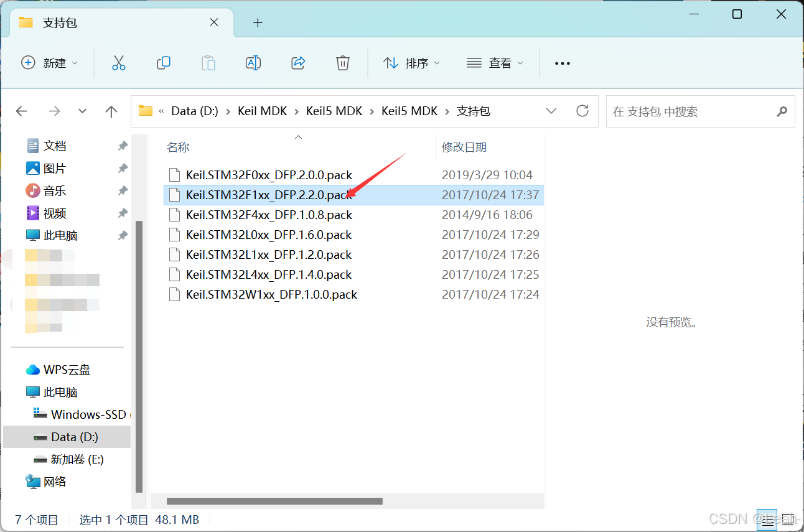Open the three-dot See more menu
This screenshot has height=532, width=804.
tap(563, 63)
